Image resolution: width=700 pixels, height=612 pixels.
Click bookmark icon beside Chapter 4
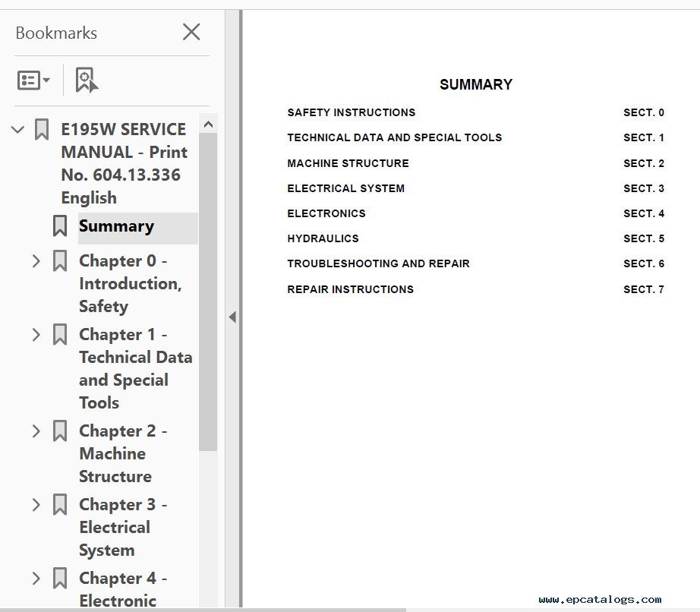coord(60,578)
